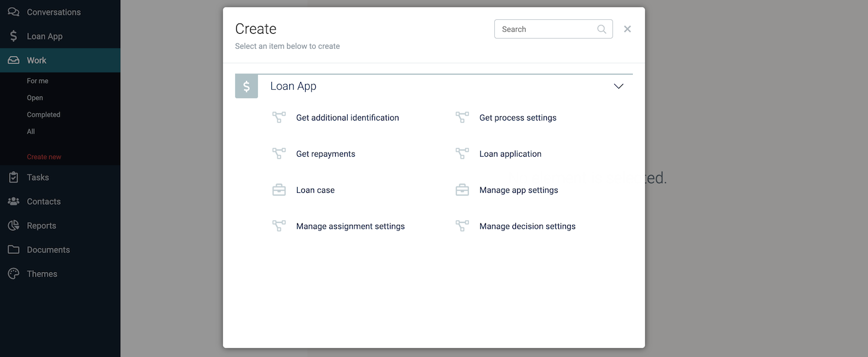Click the Reports pie chart icon
868x357 pixels.
coord(13,226)
